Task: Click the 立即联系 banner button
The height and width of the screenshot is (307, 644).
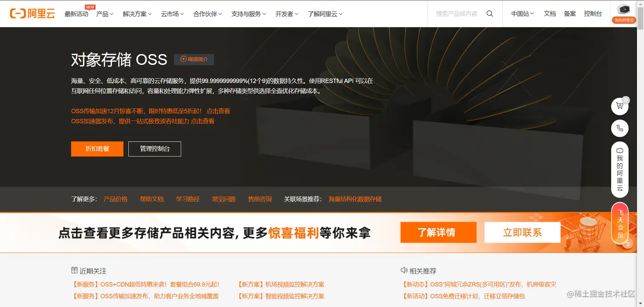Action: pos(522,232)
